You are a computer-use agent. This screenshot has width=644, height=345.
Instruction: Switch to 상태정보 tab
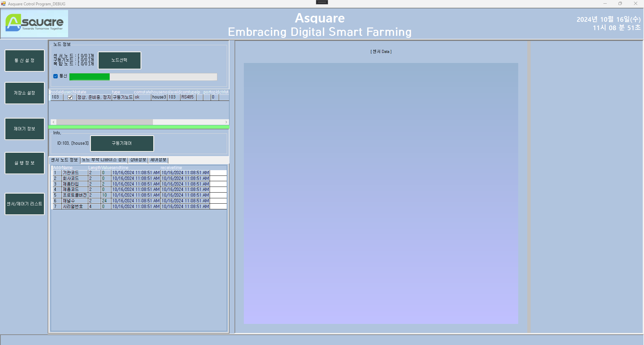tap(138, 160)
